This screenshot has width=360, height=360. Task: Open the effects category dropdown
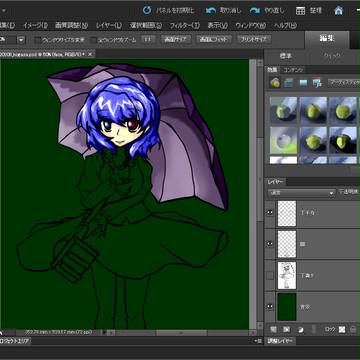344,83
